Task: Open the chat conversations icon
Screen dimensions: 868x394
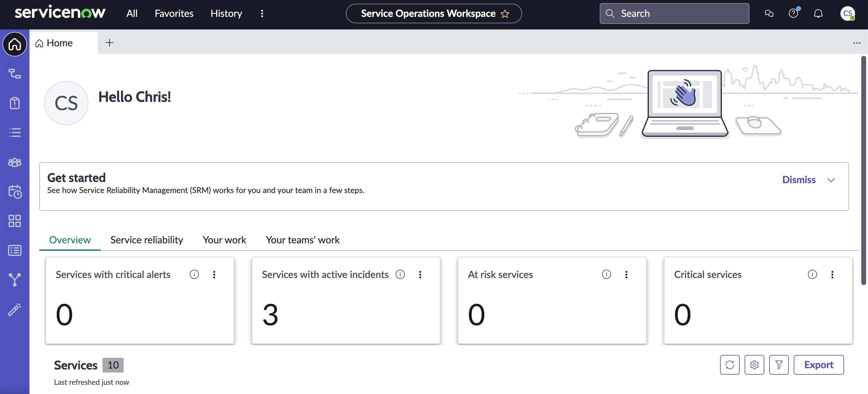Action: (769, 14)
